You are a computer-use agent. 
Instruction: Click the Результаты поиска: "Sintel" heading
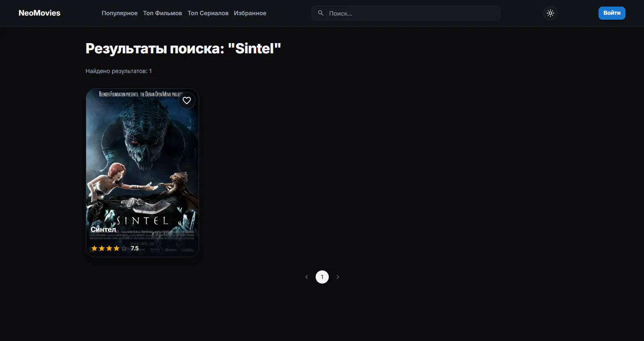click(x=183, y=48)
